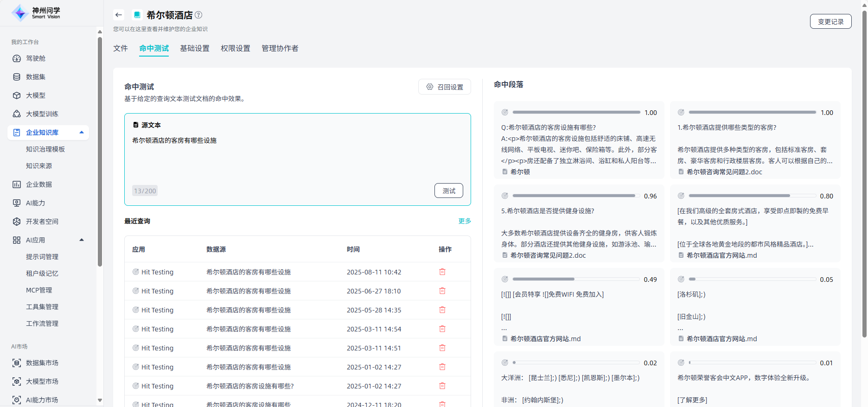Open MCP管理 under AI应用
868x407 pixels.
coord(39,290)
